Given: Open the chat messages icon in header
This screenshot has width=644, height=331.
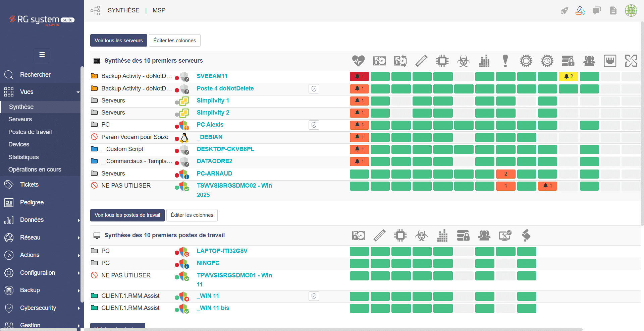Looking at the screenshot, I should (x=597, y=11).
